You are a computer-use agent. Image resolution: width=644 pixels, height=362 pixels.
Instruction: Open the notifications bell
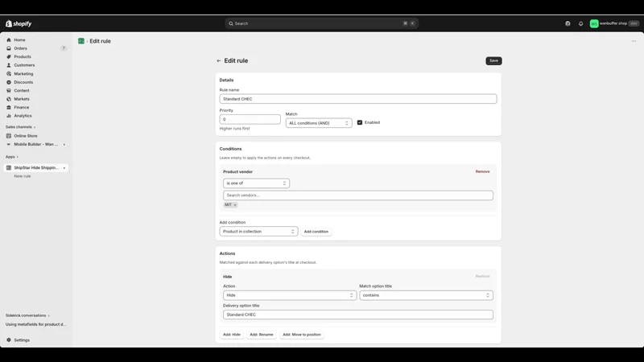[x=580, y=24]
